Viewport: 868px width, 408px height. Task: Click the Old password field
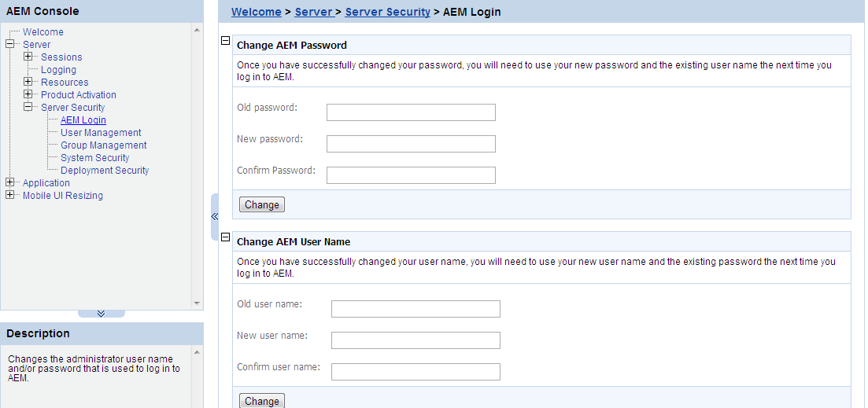tap(411, 112)
